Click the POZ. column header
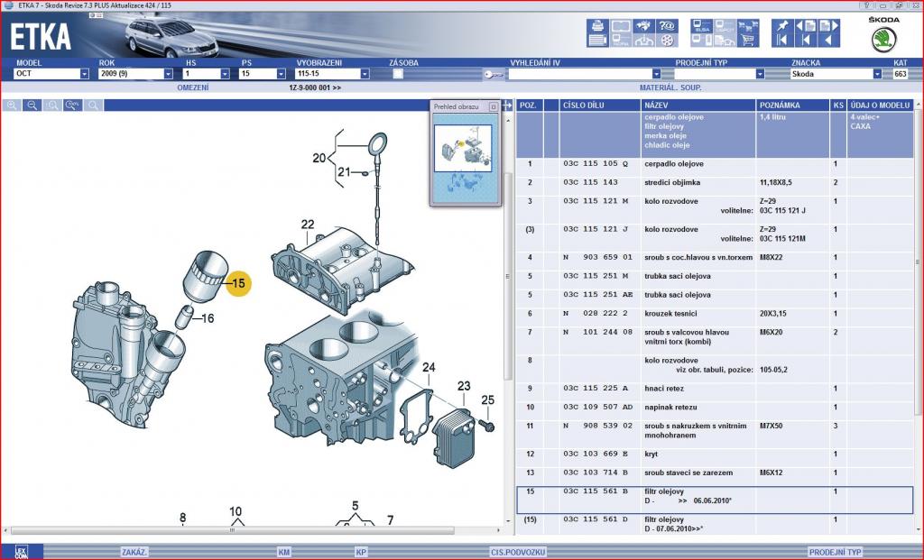 pyautogui.click(x=529, y=106)
